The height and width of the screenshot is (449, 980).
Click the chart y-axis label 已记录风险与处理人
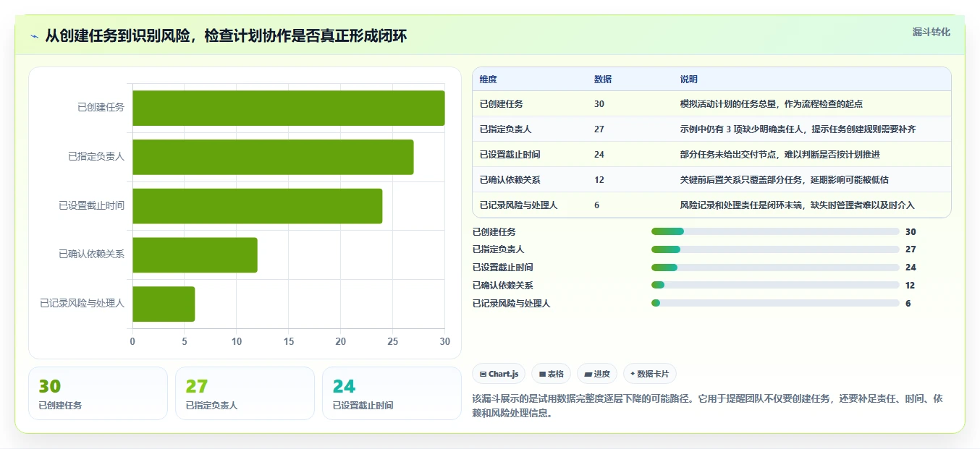pos(83,304)
